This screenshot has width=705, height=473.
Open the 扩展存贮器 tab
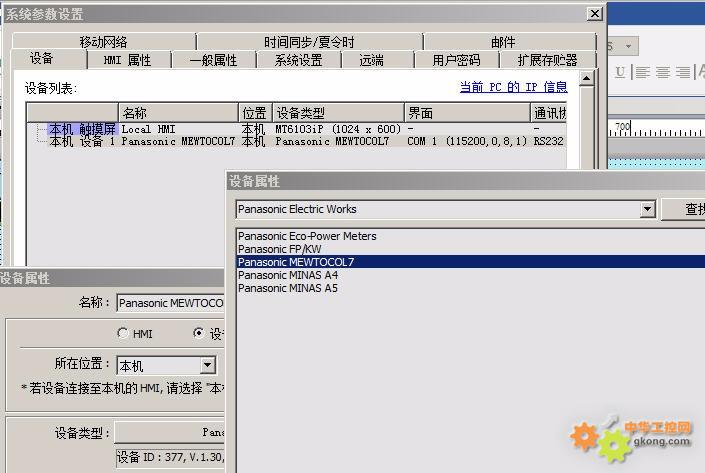(x=548, y=60)
